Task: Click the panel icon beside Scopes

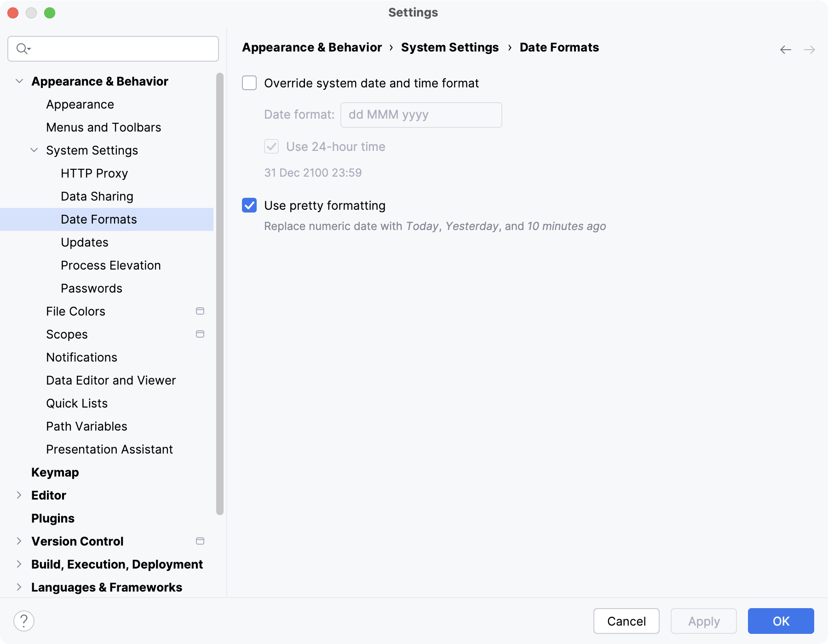Action: [x=200, y=334]
